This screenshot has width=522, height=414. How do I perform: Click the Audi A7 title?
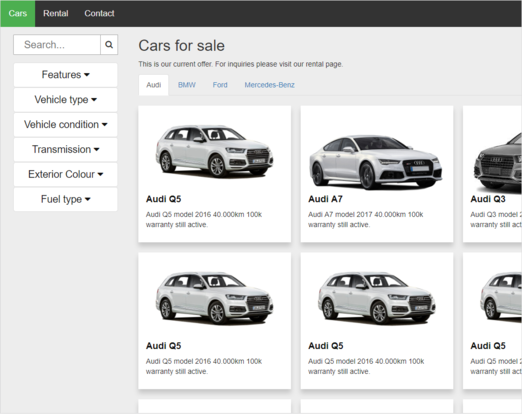325,199
